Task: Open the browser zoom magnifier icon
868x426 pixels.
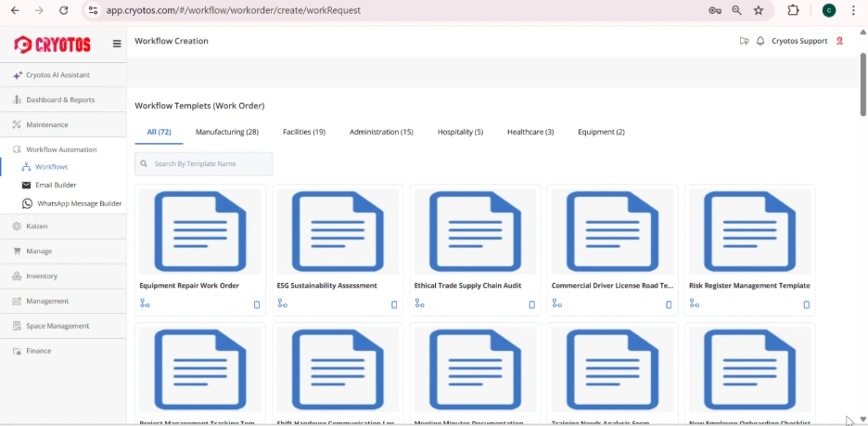Action: (x=737, y=10)
